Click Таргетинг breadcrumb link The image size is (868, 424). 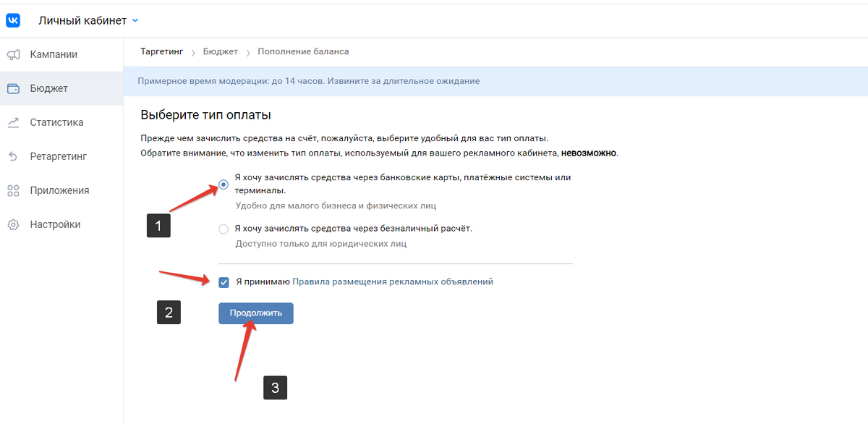click(x=162, y=52)
